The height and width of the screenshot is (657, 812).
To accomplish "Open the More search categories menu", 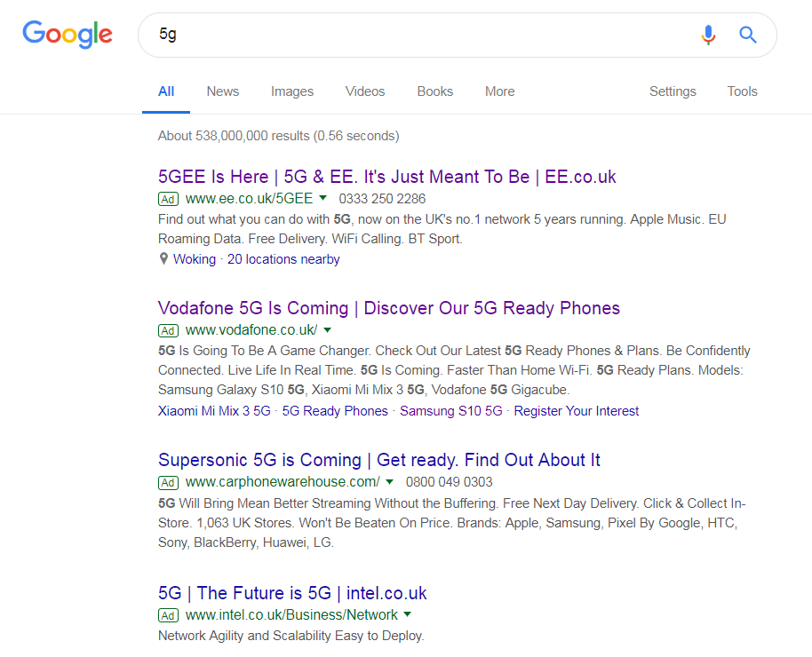I will 500,91.
